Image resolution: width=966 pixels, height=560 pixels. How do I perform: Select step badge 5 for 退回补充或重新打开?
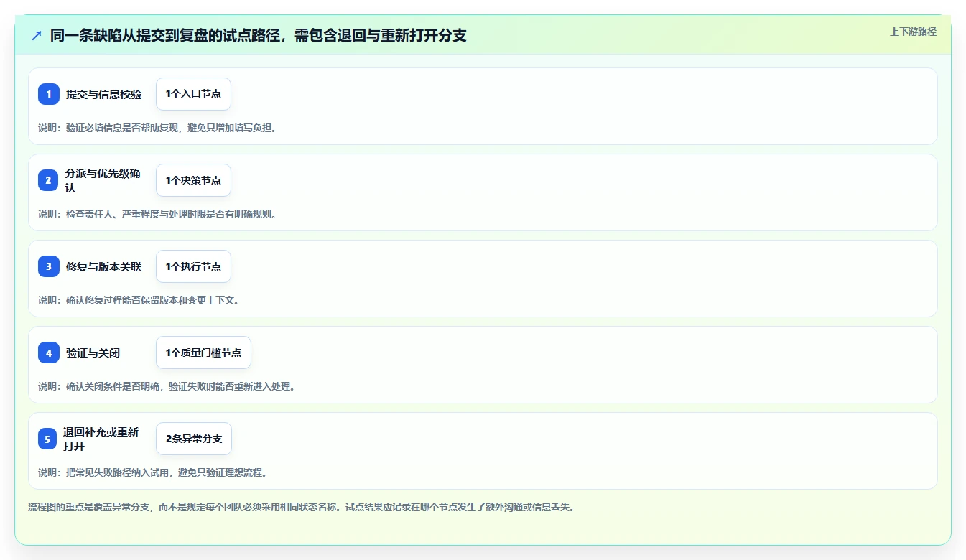(x=47, y=439)
